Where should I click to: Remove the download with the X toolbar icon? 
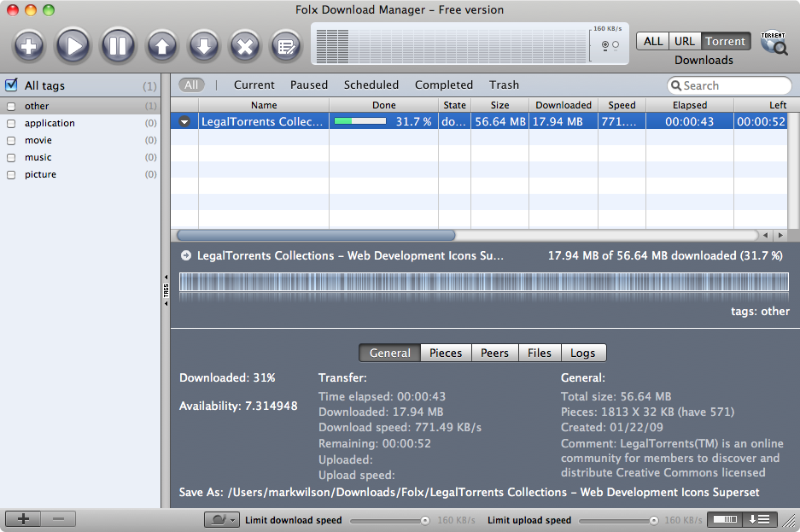coord(245,45)
